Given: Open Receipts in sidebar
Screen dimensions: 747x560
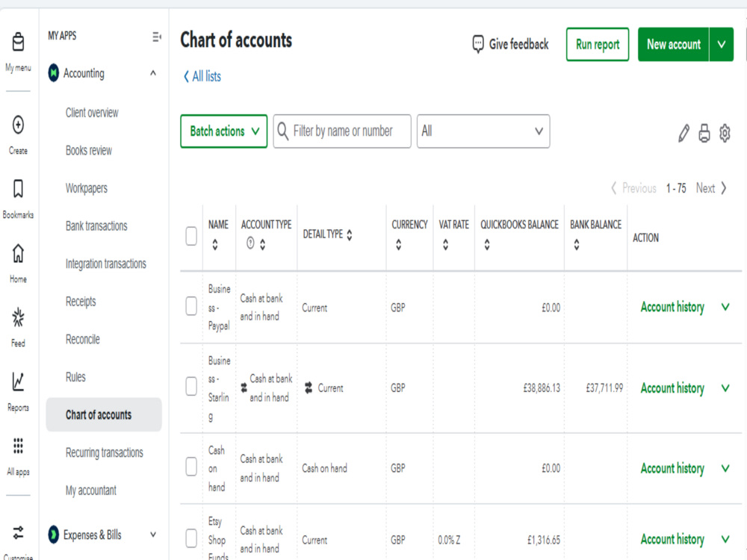Looking at the screenshot, I should coord(81,302).
